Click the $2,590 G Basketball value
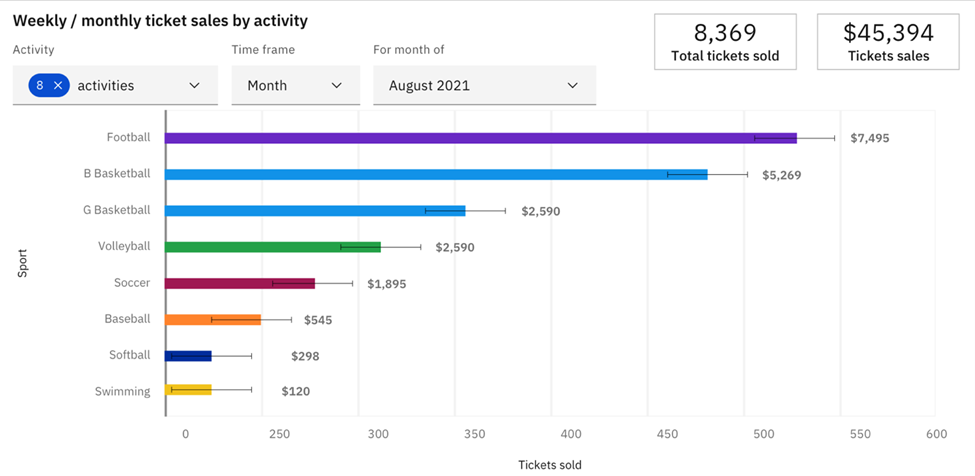The height and width of the screenshot is (476, 975). pos(541,211)
